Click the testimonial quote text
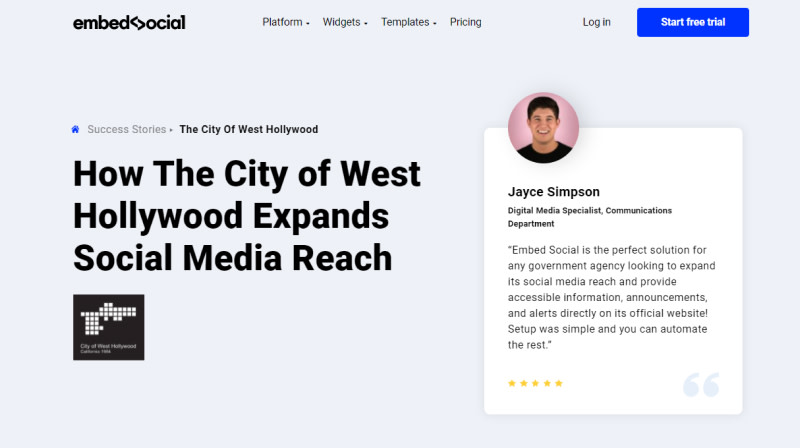Viewport: 800px width, 448px height. click(x=612, y=297)
